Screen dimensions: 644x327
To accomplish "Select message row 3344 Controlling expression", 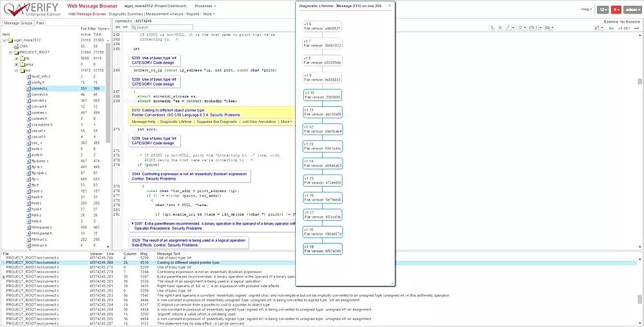I will (320, 272).
